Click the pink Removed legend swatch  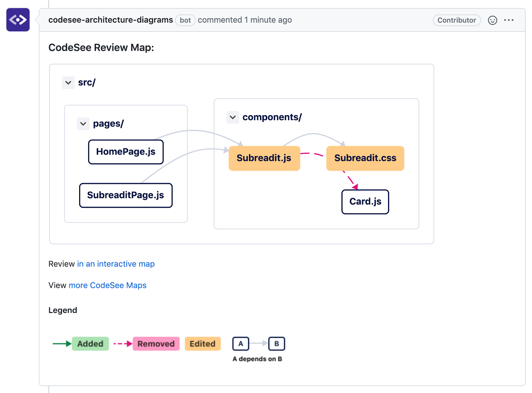156,344
